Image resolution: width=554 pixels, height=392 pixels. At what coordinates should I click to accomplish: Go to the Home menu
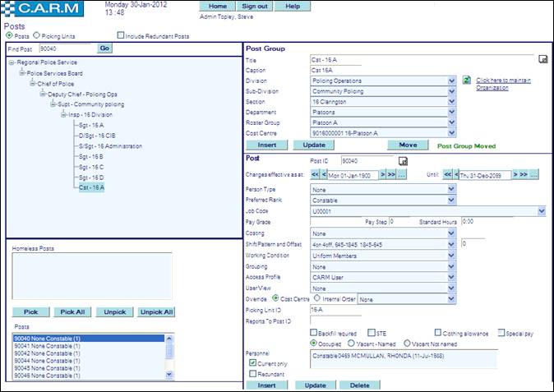tap(218, 6)
